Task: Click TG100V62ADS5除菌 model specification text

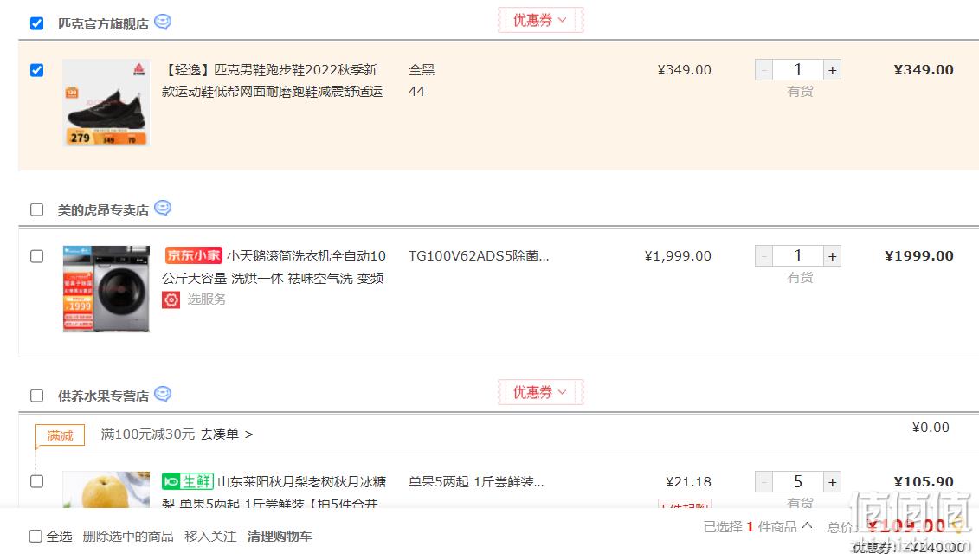Action: tap(479, 256)
